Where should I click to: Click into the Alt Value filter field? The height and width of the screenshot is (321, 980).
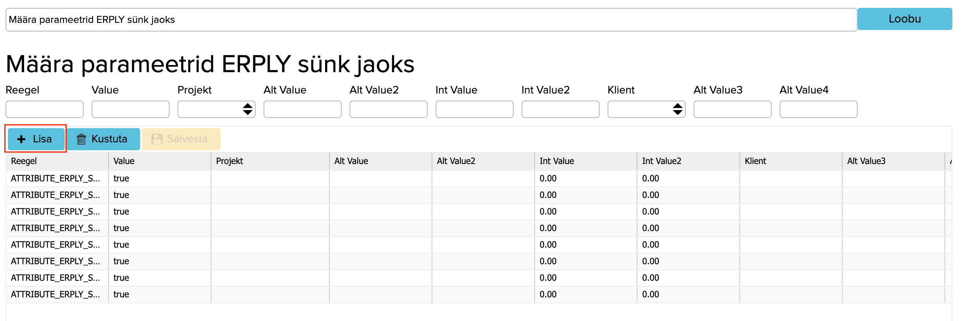click(x=303, y=109)
